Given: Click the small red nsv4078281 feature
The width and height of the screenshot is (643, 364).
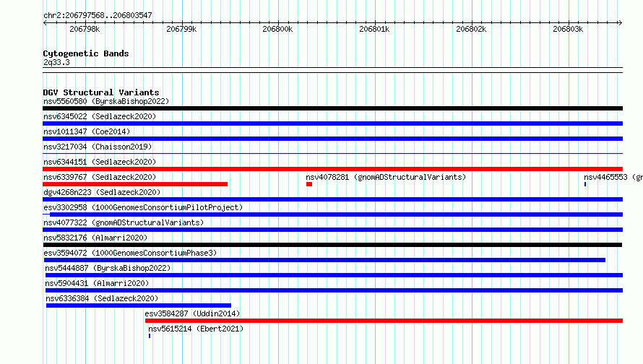Looking at the screenshot, I should pos(309,184).
